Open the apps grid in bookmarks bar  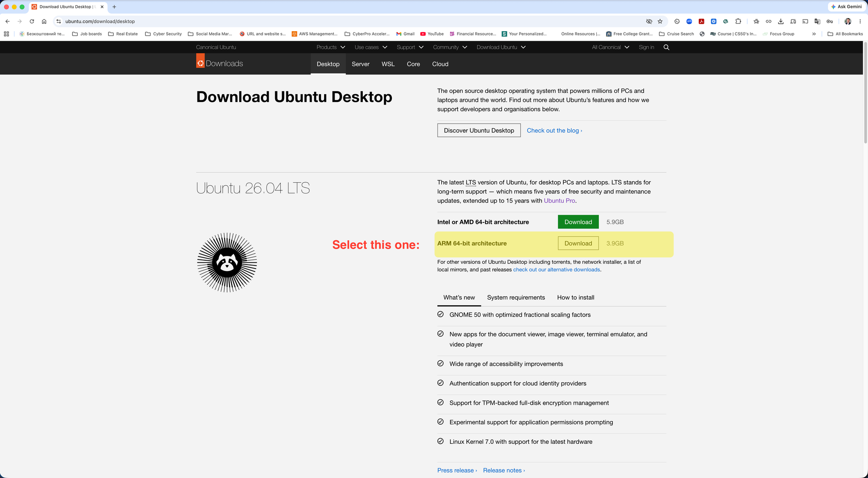[7, 34]
